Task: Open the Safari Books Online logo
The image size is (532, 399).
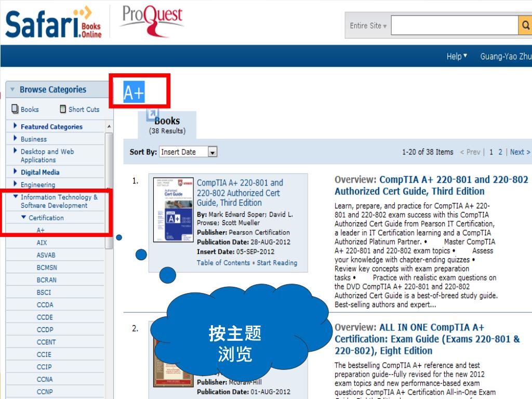Action: 54,22
